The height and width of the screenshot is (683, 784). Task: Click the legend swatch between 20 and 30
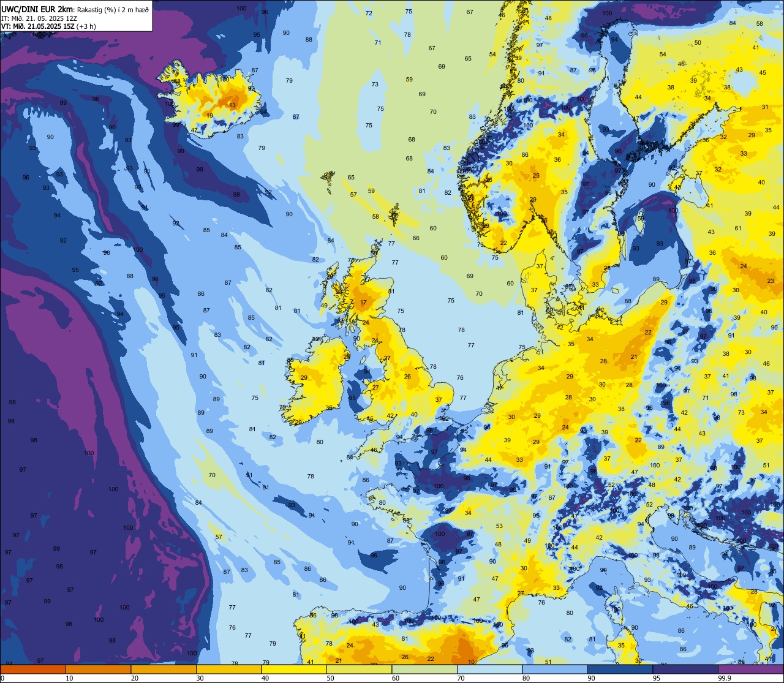pyautogui.click(x=164, y=669)
